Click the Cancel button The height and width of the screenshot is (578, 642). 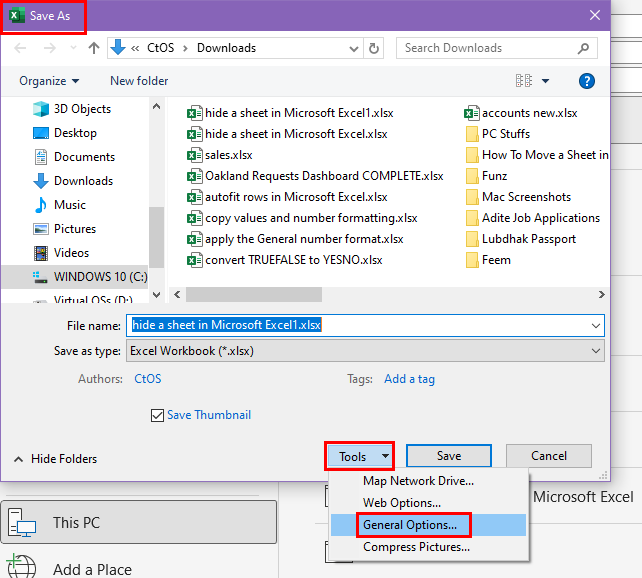click(549, 456)
